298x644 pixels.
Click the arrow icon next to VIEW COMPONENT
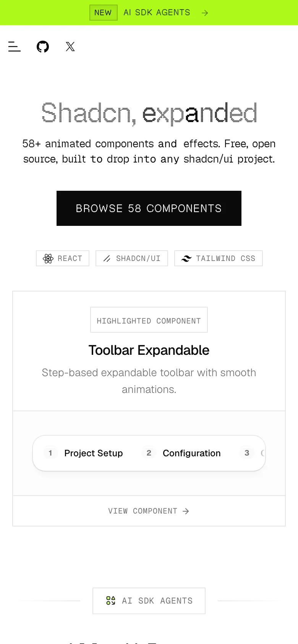click(186, 511)
